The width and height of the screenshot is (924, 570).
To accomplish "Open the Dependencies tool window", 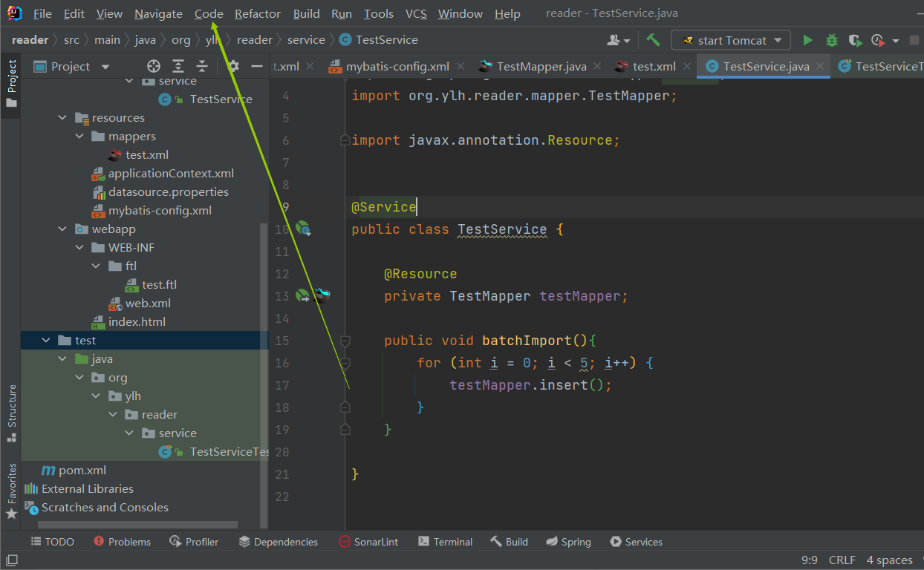I will click(279, 542).
